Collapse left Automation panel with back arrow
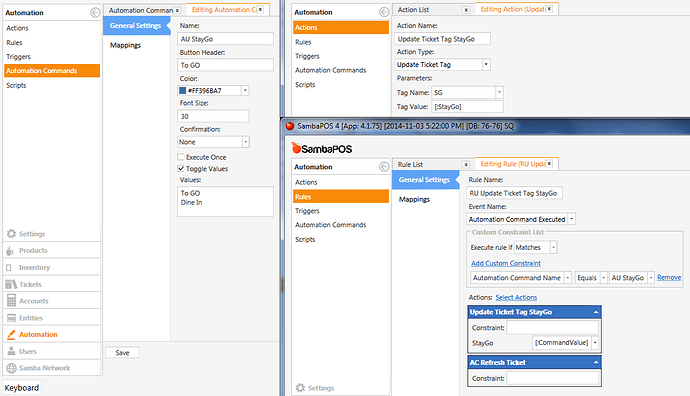The image size is (690, 396). pyautogui.click(x=95, y=13)
